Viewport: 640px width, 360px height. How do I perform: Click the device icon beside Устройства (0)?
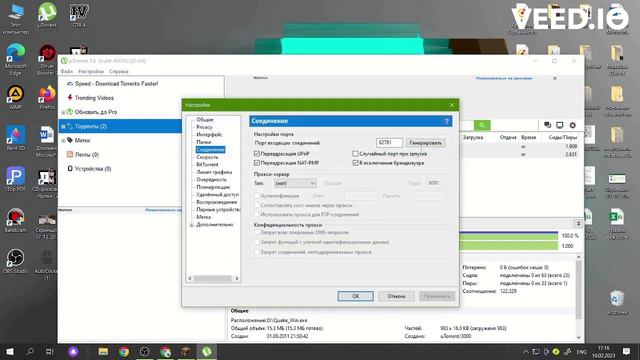(70, 169)
